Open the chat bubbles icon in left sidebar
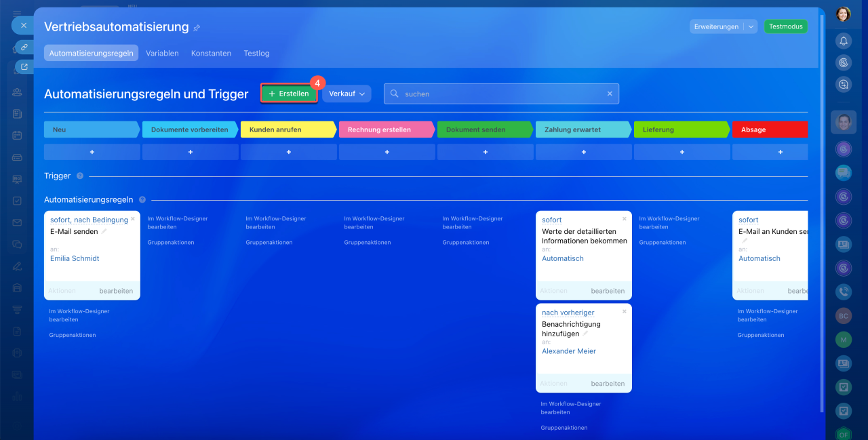Screen dimensions: 868x440 (x=17, y=244)
